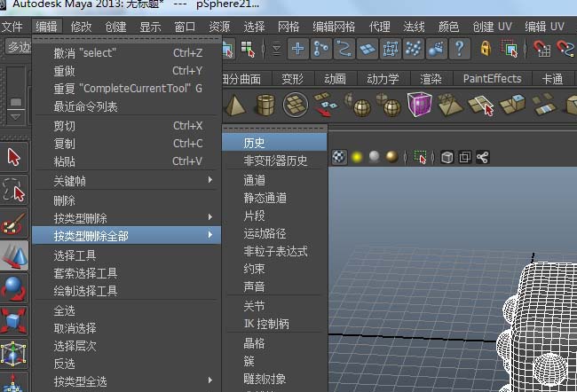Expand the 关键帧 submenu

pyautogui.click(x=124, y=181)
